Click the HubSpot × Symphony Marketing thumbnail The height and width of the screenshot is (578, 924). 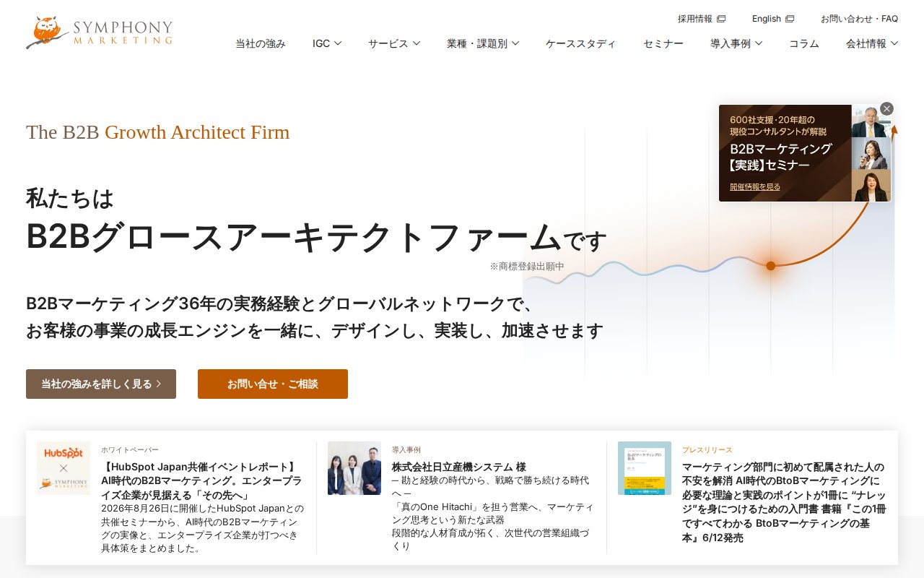click(x=64, y=468)
